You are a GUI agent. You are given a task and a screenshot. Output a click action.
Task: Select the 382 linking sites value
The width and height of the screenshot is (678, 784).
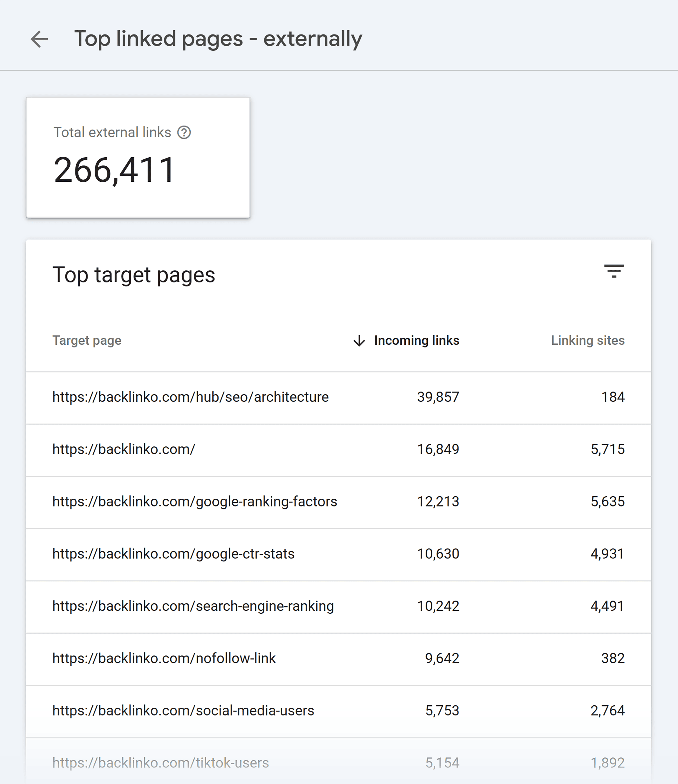(613, 658)
